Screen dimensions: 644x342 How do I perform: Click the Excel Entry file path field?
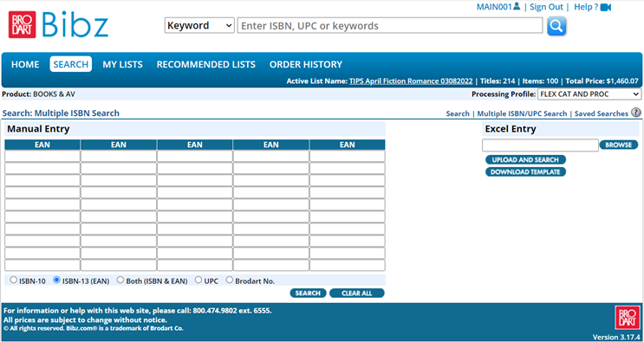click(540, 145)
